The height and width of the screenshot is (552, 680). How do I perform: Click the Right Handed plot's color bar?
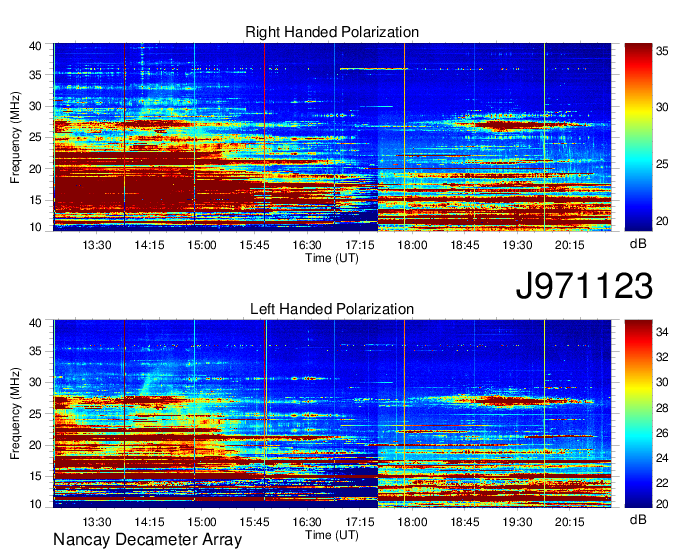638,137
